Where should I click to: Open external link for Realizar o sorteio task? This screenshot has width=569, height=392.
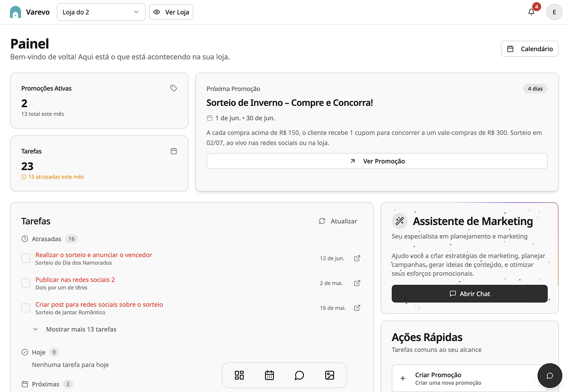[357, 258]
